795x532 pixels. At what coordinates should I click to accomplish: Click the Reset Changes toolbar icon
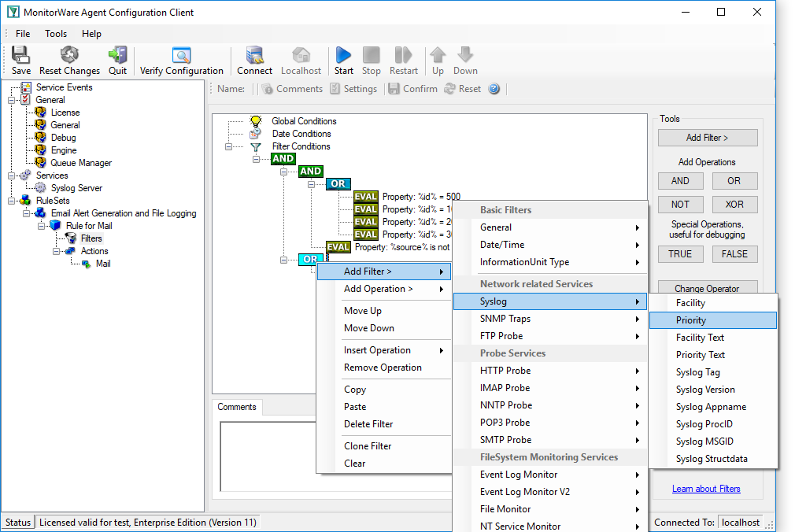(x=69, y=55)
